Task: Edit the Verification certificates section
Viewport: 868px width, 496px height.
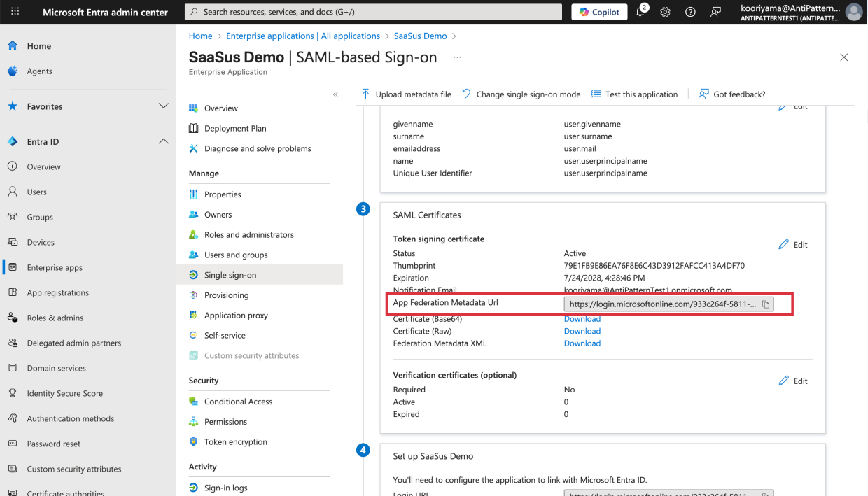Action: click(x=793, y=381)
